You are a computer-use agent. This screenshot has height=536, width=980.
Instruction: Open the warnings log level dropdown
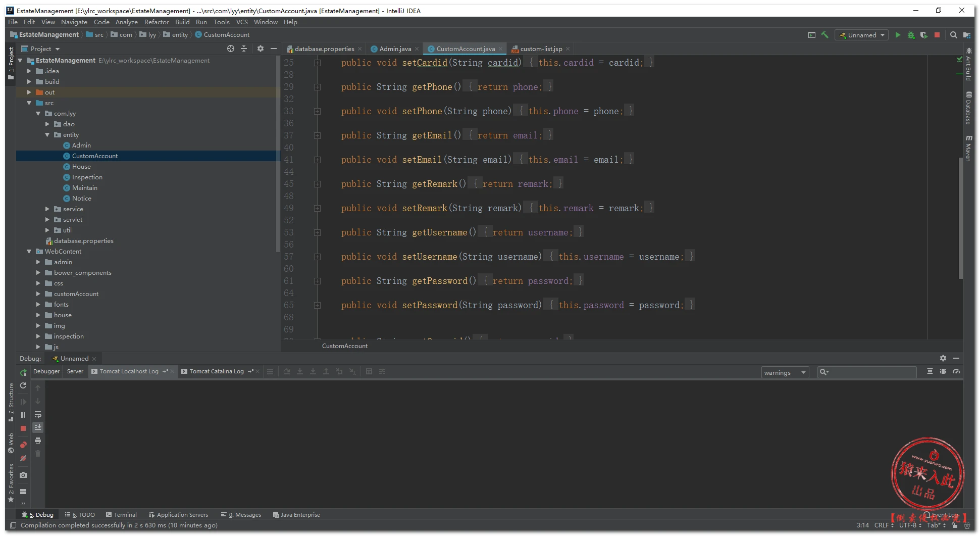(785, 373)
